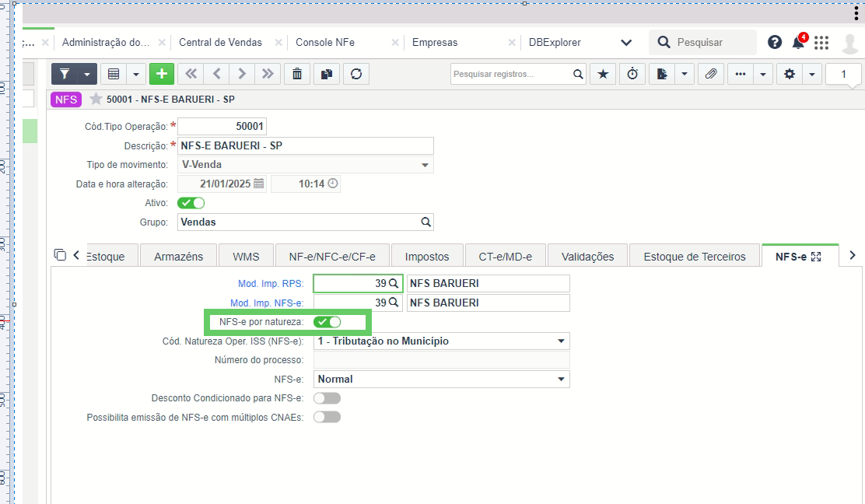Viewport: 865px width, 504px height.
Task: Open the filter funnel button
Action: click(x=65, y=74)
